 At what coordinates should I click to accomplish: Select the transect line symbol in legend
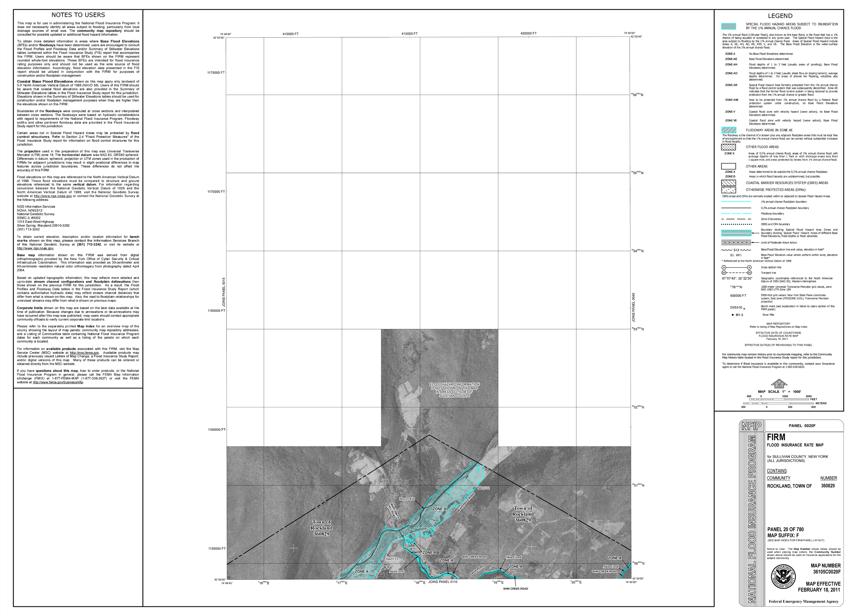(736, 273)
